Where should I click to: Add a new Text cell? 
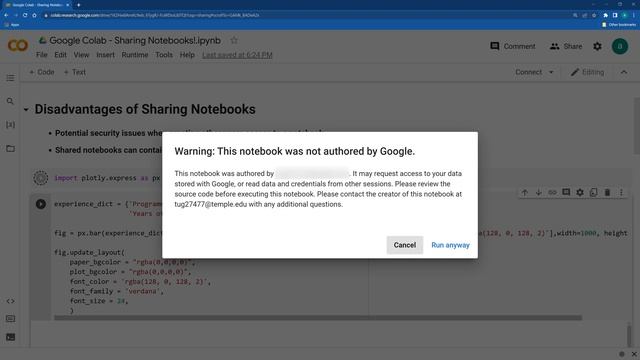point(75,72)
